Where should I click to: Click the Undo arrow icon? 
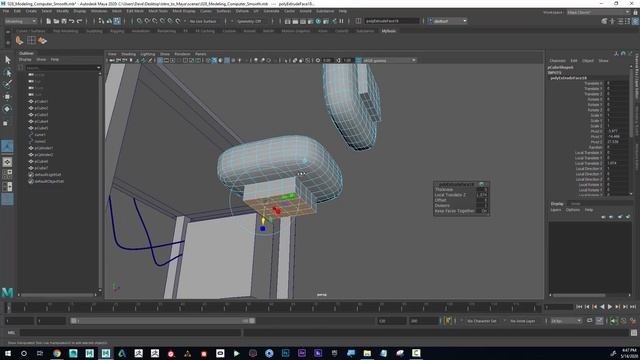click(x=72, y=21)
